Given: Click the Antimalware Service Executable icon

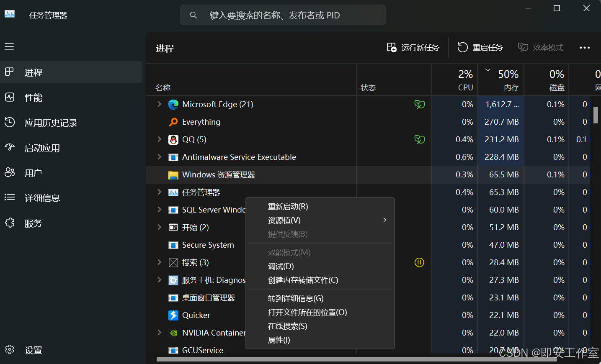Looking at the screenshot, I should point(173,157).
